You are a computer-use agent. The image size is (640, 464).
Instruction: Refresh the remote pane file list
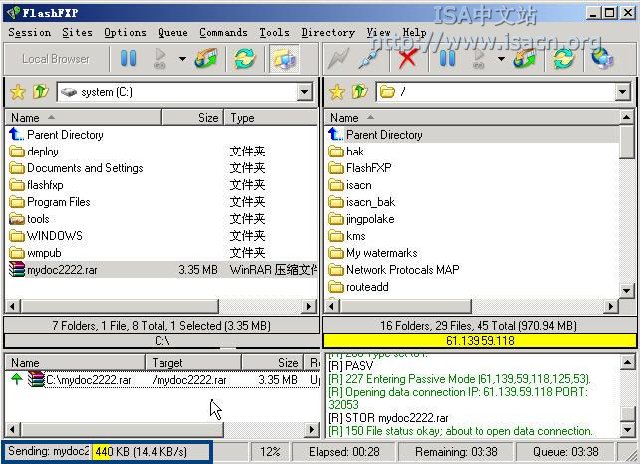coord(564,58)
